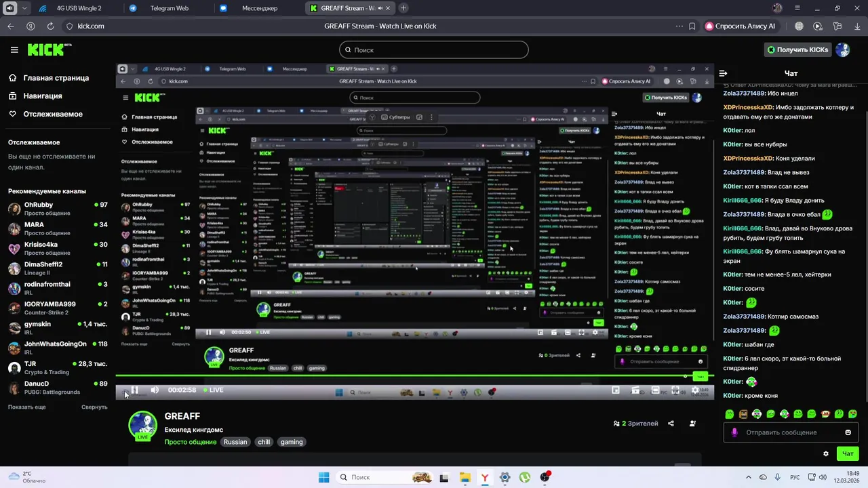Screen dimensions: 868x488
Task: Switch to the 4G USB Wingle 2 tab
Action: click(x=79, y=8)
